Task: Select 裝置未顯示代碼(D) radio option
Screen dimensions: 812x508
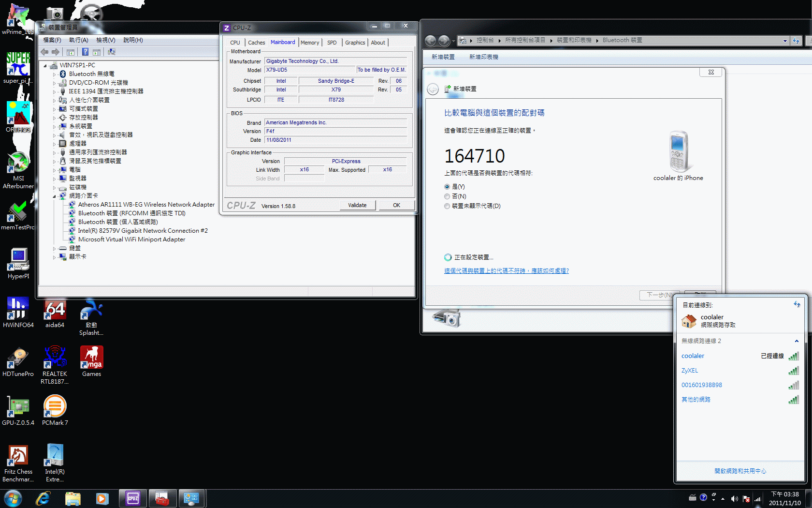Action: [447, 206]
